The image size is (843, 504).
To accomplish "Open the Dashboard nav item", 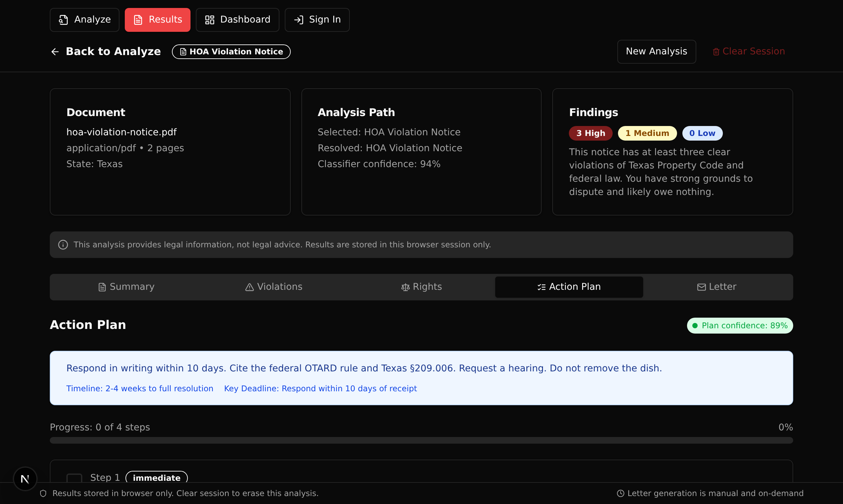I will (237, 20).
